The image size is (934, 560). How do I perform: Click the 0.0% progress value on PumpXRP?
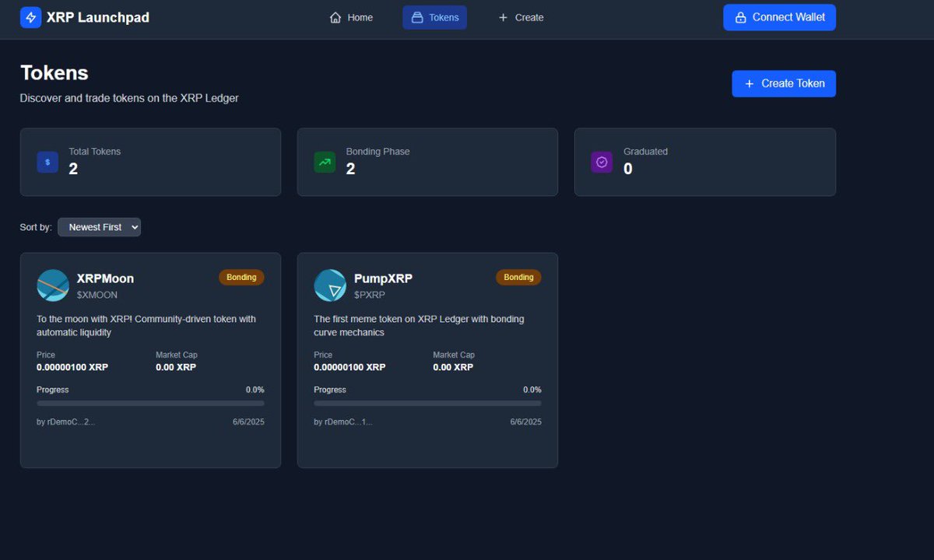pos(532,390)
